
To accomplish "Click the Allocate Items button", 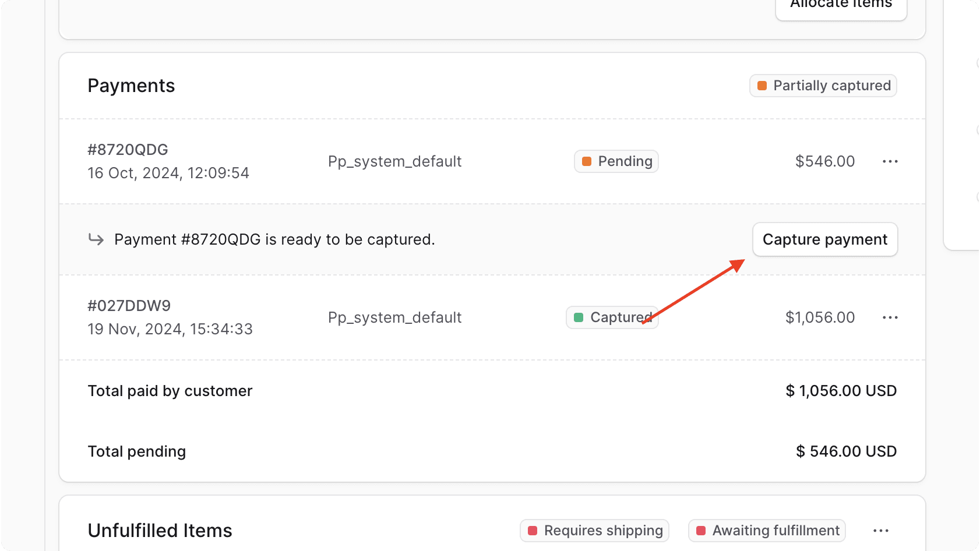I will tap(841, 5).
